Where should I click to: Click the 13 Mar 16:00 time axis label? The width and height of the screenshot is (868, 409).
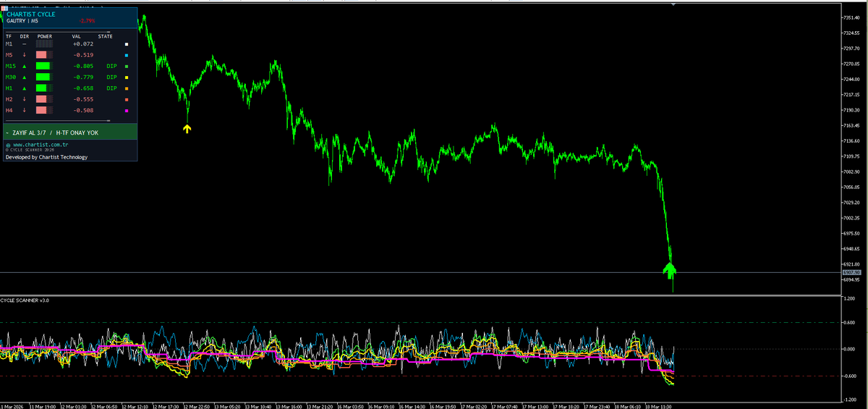[290, 406]
